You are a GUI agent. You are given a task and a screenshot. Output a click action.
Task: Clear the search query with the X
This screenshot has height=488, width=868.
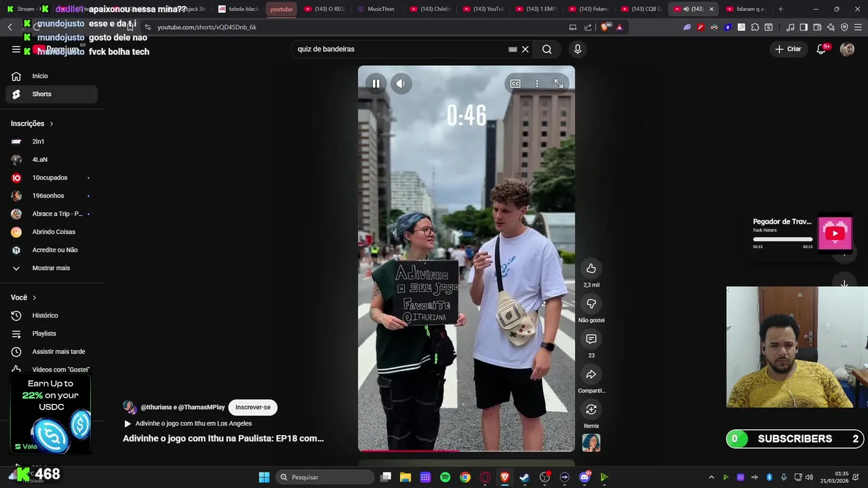tap(525, 49)
